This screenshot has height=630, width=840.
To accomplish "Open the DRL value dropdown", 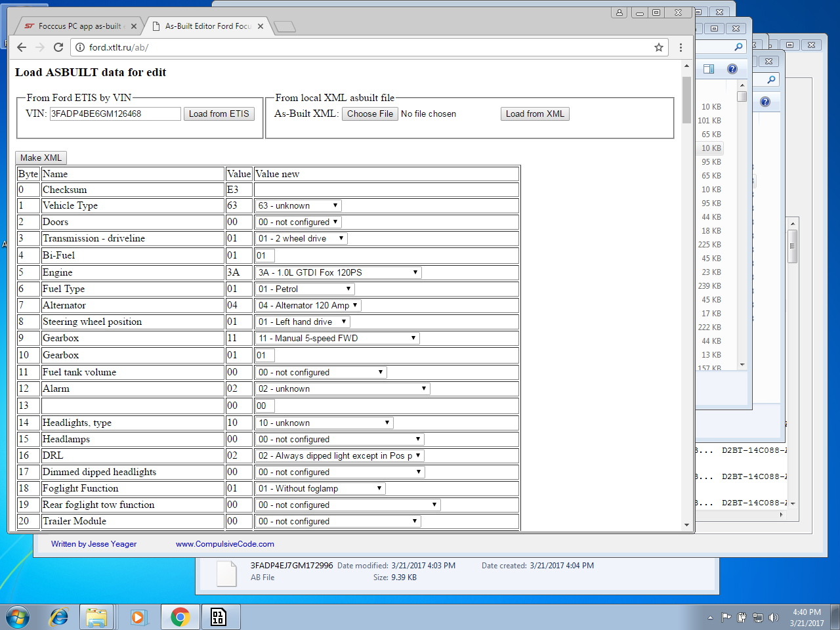I will pyautogui.click(x=339, y=455).
